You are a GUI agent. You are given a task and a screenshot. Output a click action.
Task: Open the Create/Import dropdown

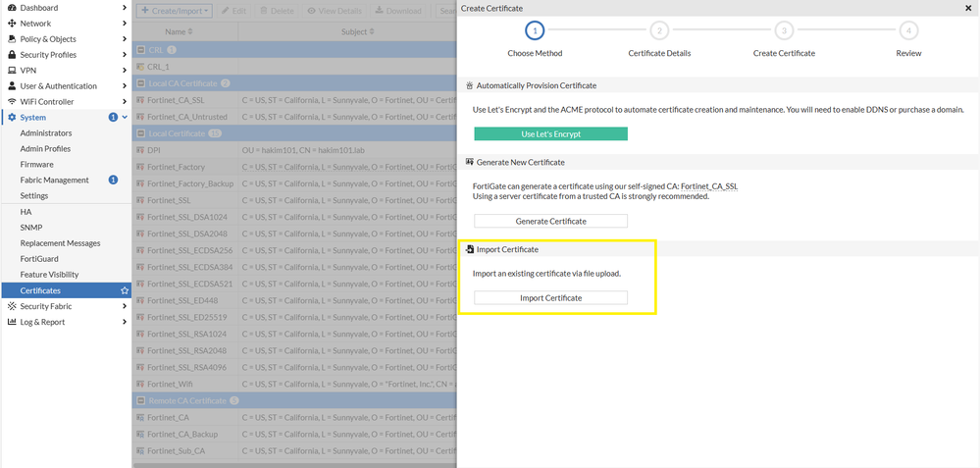[175, 11]
